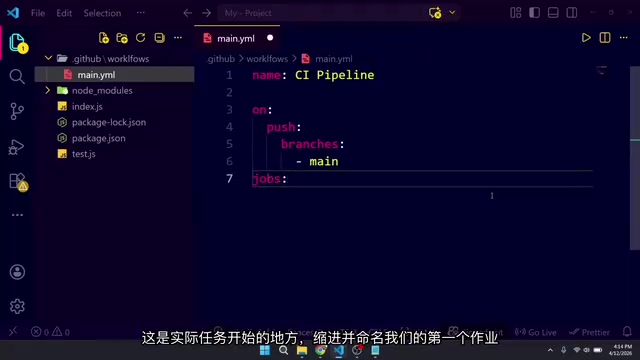Open remote window indicator in status bar
Screen dimensions: 640x360
point(13,331)
